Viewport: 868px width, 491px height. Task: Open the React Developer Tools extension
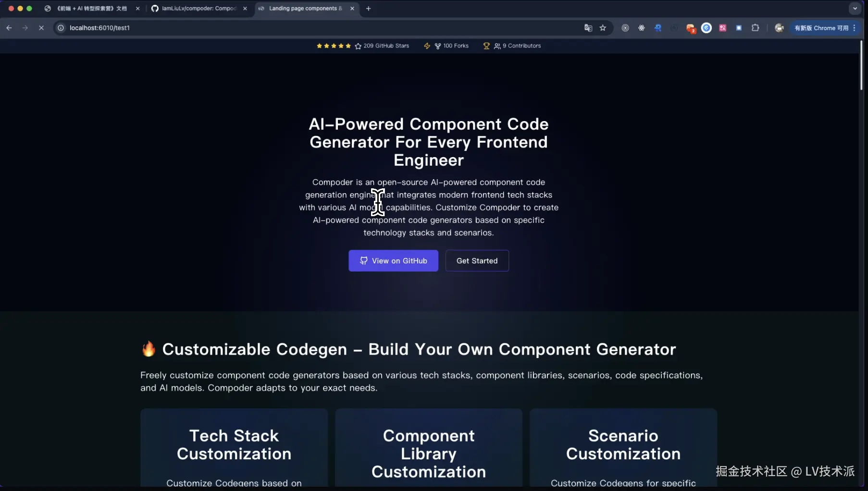point(642,28)
